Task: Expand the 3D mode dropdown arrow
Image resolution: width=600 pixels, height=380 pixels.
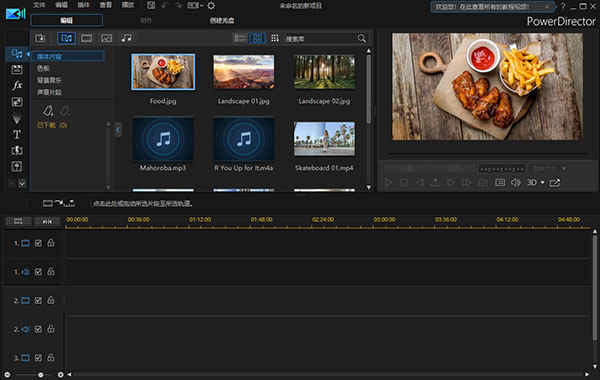Action: coord(542,183)
